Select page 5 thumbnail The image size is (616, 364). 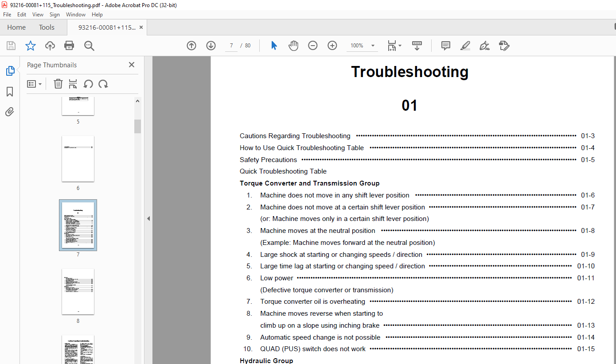coord(78,106)
